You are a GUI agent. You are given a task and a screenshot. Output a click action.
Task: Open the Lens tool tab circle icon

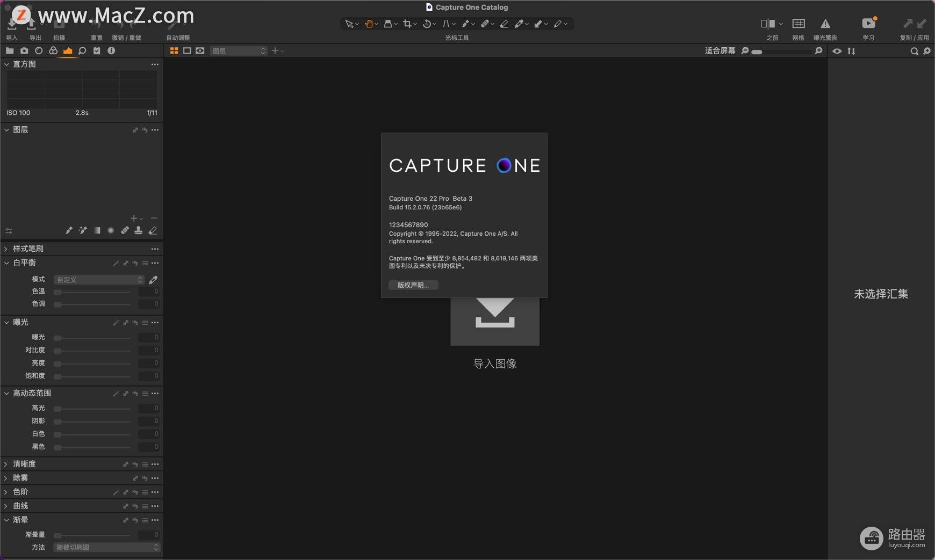pyautogui.click(x=39, y=50)
